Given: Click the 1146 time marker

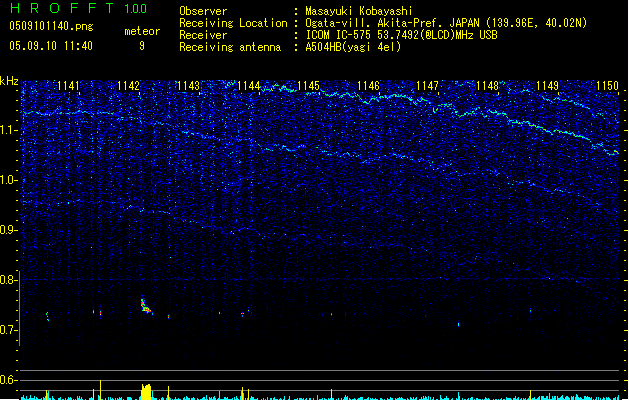Looking at the screenshot, I should (368, 86).
